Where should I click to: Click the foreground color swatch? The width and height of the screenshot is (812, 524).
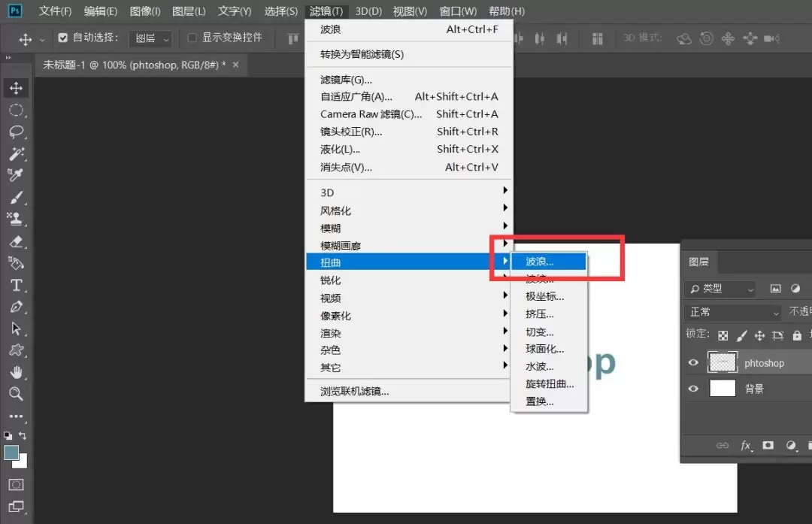point(11,453)
